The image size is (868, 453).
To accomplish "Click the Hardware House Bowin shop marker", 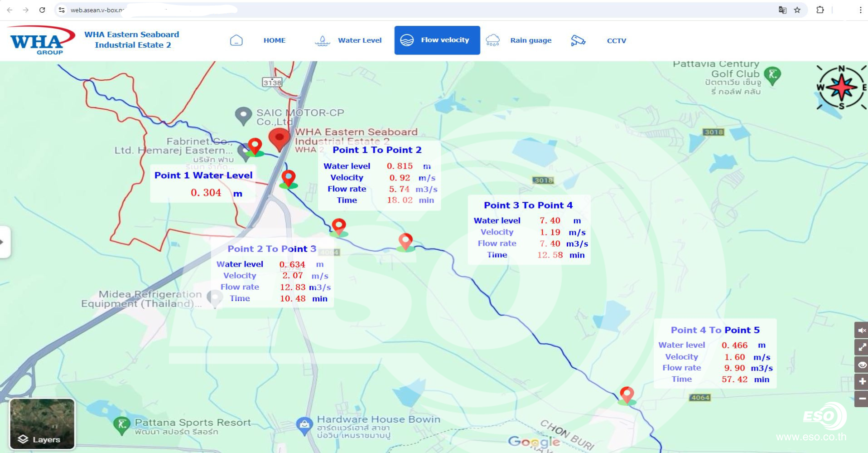I will (x=304, y=425).
